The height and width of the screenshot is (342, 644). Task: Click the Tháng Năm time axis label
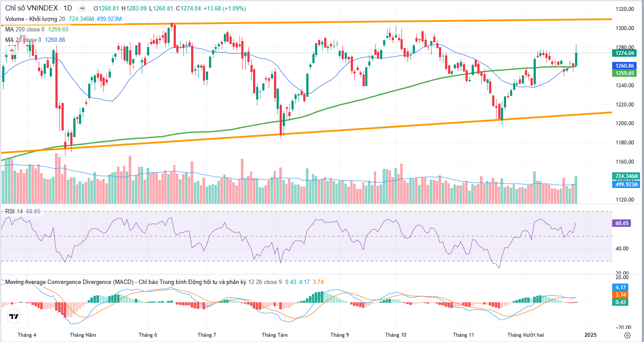(82, 335)
